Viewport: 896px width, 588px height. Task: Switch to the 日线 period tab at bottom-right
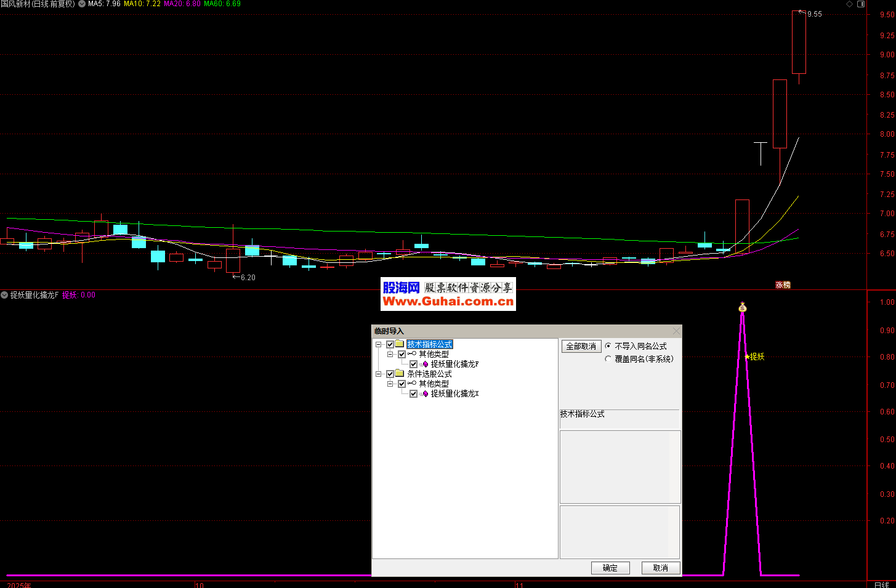click(x=881, y=584)
